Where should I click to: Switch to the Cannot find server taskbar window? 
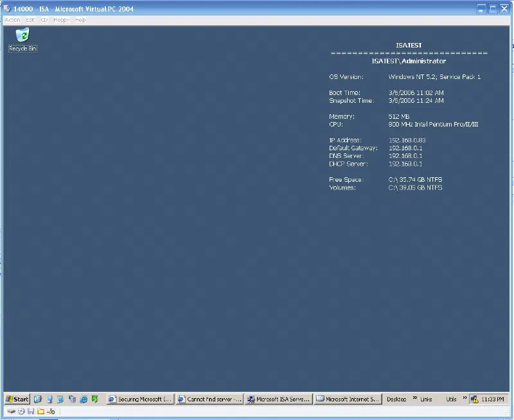tap(209, 399)
